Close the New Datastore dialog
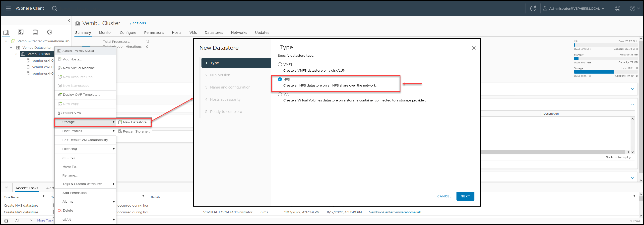 coord(474,48)
